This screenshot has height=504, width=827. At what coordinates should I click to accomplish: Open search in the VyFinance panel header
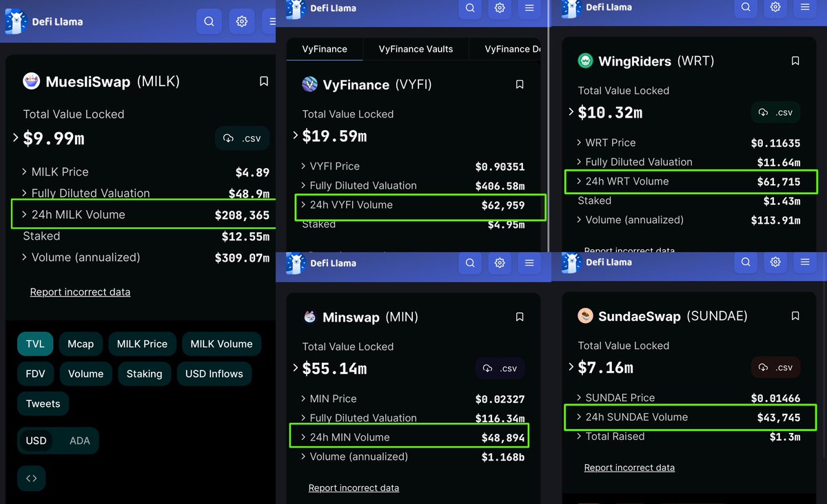pyautogui.click(x=470, y=8)
